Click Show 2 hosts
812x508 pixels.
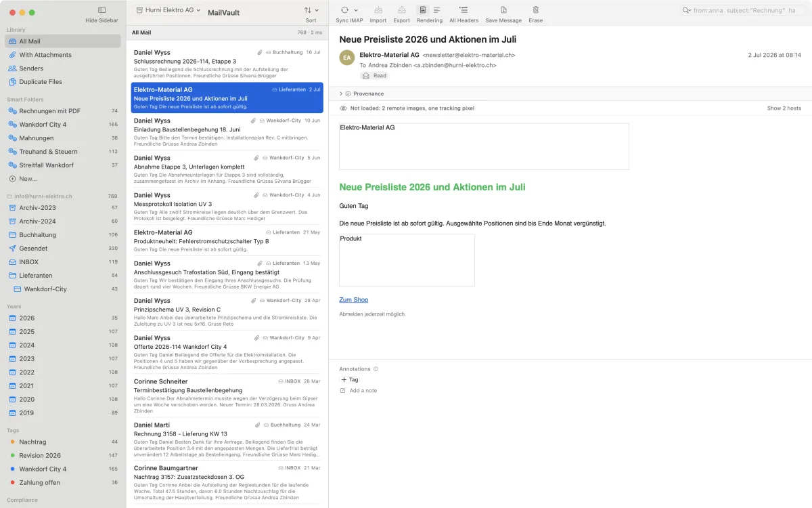pyautogui.click(x=784, y=108)
